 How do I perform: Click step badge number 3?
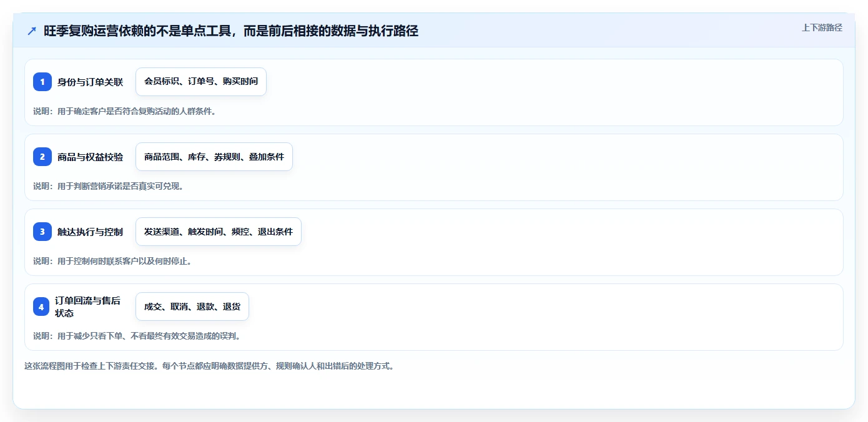(42, 232)
